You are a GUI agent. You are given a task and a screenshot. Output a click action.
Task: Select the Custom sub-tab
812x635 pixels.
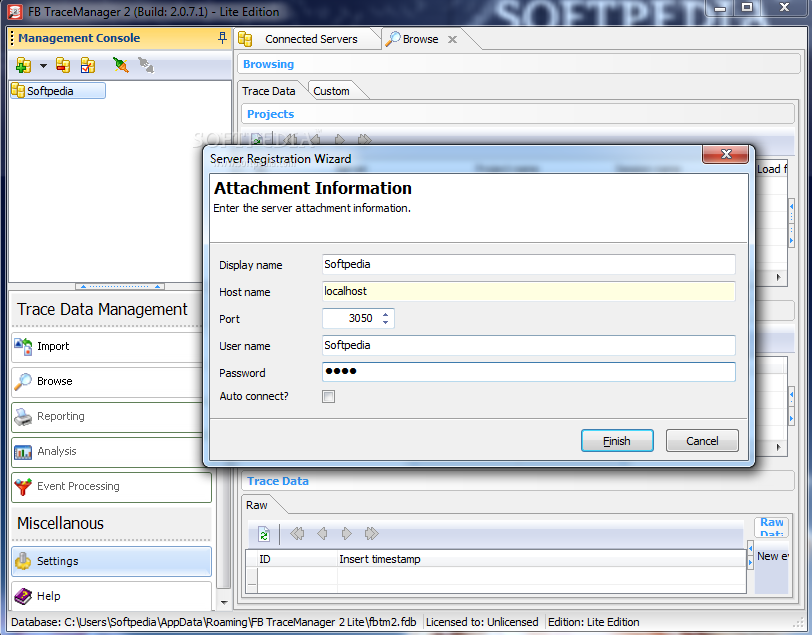[x=331, y=91]
